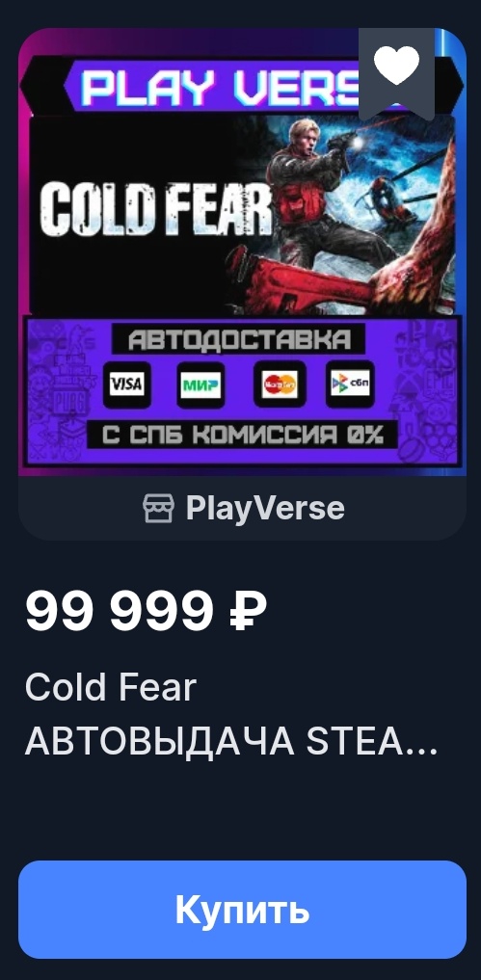The height and width of the screenshot is (980, 481).
Task: Click the АВТОВЫДАЧА STEA... description text
Action: (231, 741)
